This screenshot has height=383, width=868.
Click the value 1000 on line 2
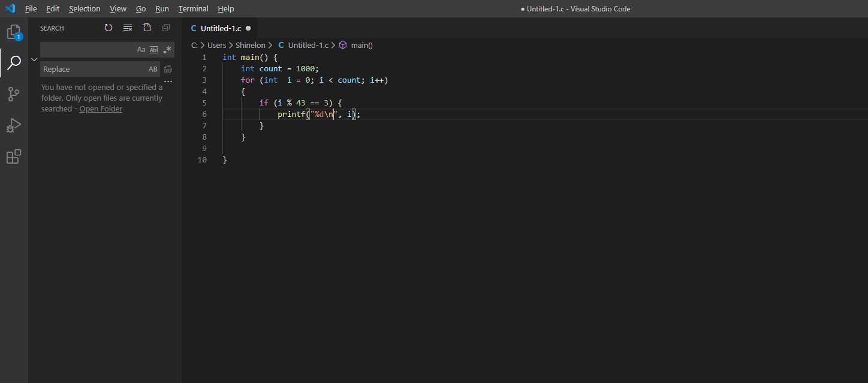click(305, 69)
